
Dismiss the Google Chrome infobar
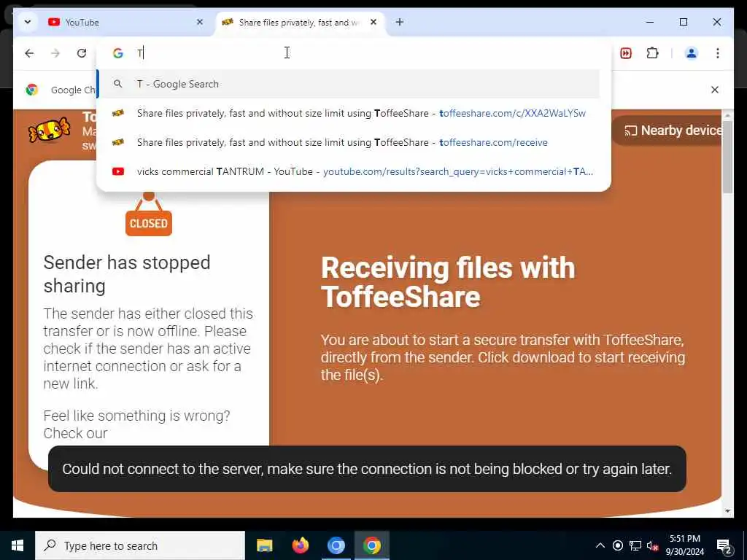tap(715, 90)
